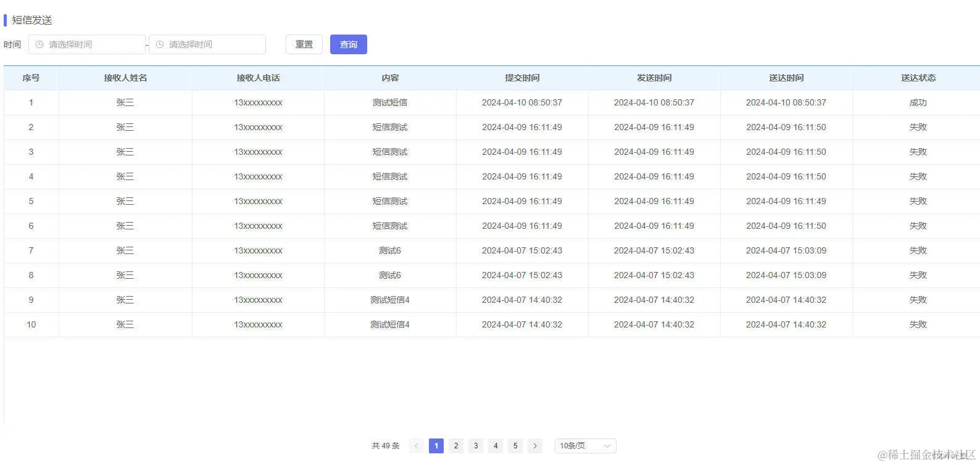Click the 短信发送 page title
Image resolution: width=980 pixels, height=465 pixels.
coord(32,20)
